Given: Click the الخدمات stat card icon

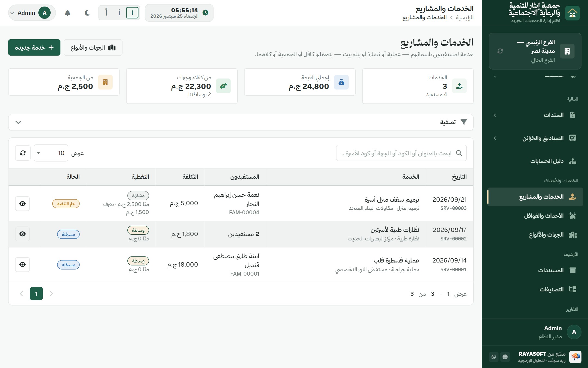Looking at the screenshot, I should [460, 86].
